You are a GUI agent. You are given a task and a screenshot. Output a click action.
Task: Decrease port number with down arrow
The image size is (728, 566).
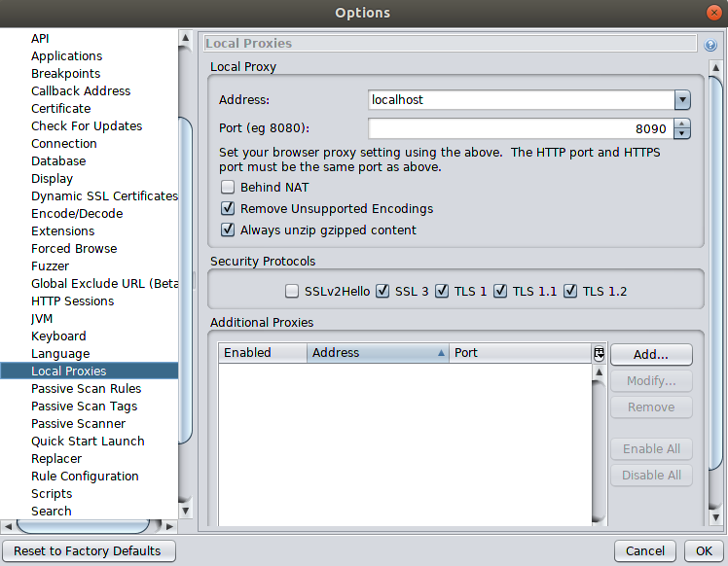[x=681, y=134]
